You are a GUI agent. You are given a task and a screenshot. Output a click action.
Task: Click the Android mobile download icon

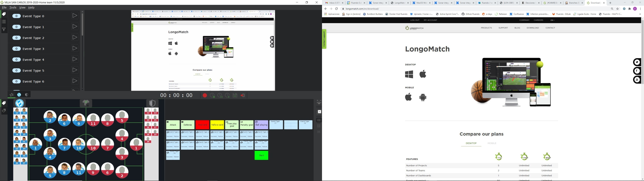[x=423, y=97]
